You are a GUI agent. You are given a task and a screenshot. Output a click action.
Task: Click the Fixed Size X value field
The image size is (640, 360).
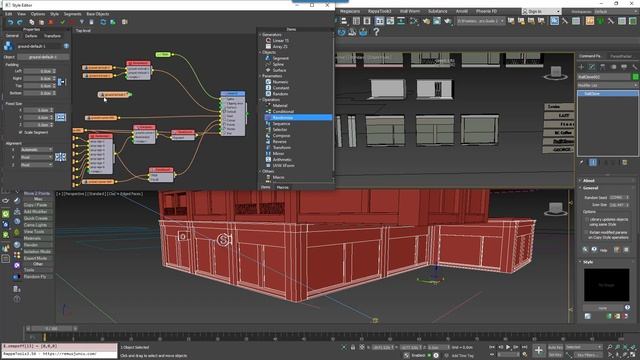tap(36, 110)
